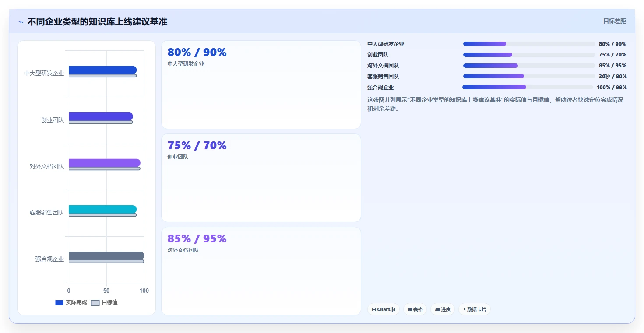Viewport: 644px width, 333px height.
Task: Click the progress bar beside 30秒 / 80%
Action: tap(529, 76)
